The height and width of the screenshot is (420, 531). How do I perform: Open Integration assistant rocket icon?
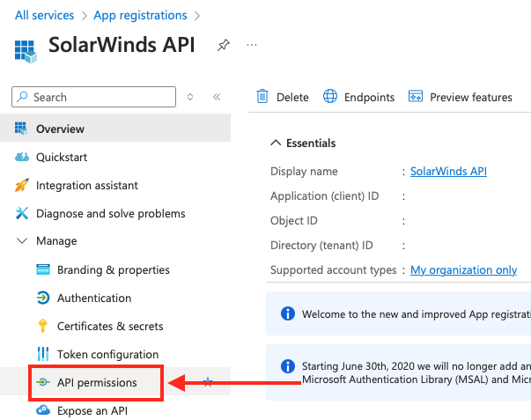point(22,185)
